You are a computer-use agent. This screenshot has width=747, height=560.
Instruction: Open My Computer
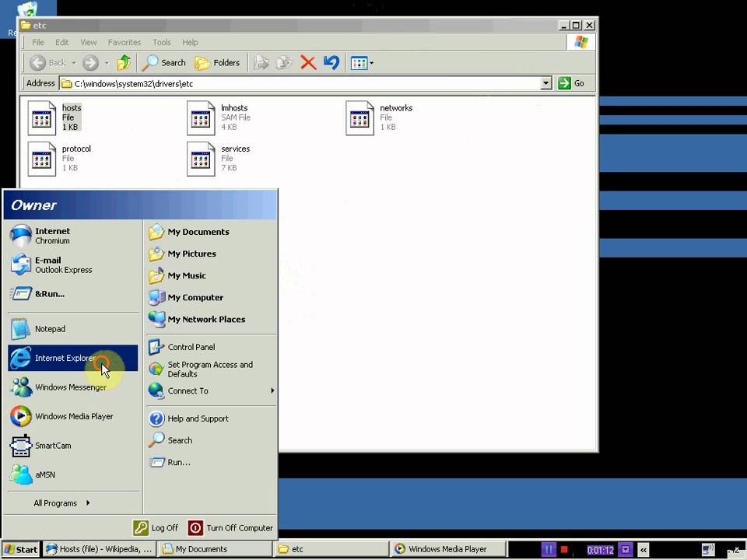[212, 298]
